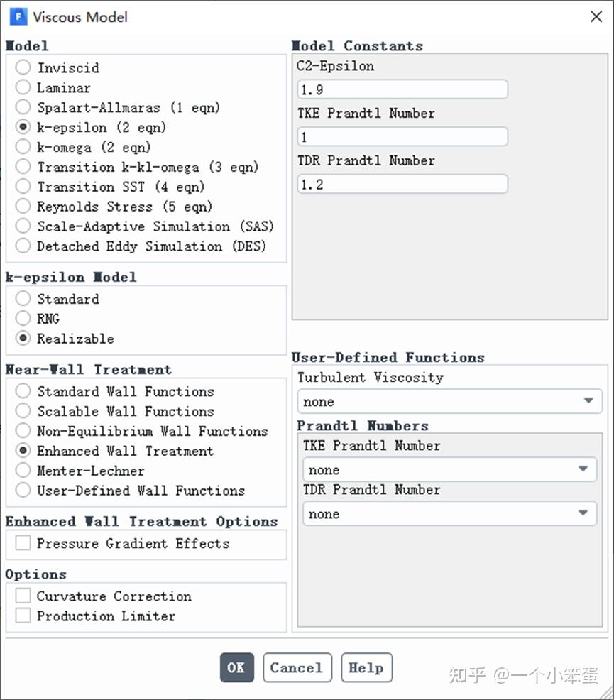Edit the TKE Prandtl Number constant field

[x=402, y=136]
